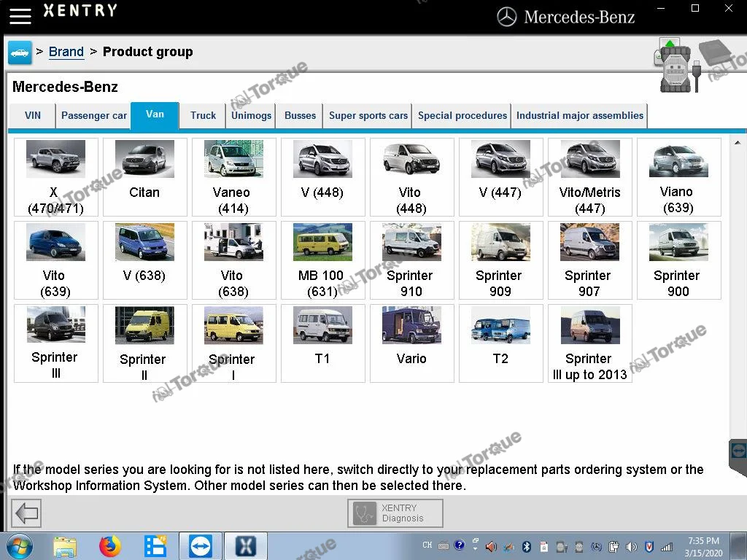Pick the Sprinter 900 tile
Viewport: 747px width, 560px height.
(x=678, y=260)
